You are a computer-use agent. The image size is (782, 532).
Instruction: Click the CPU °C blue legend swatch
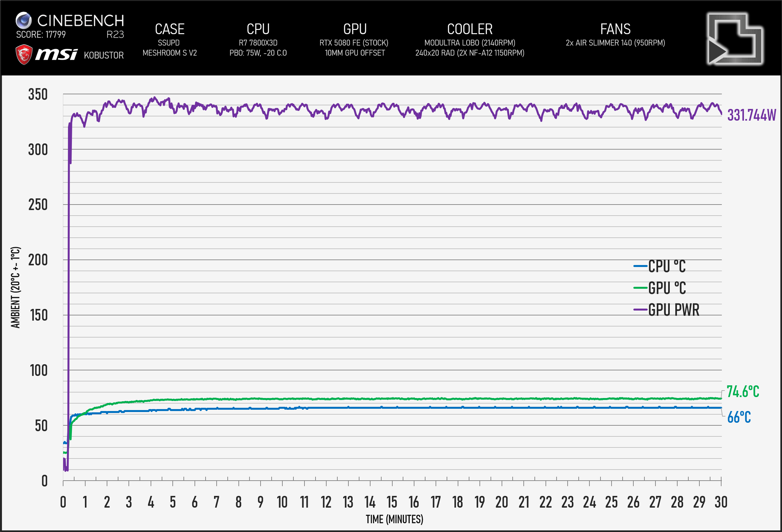640,266
